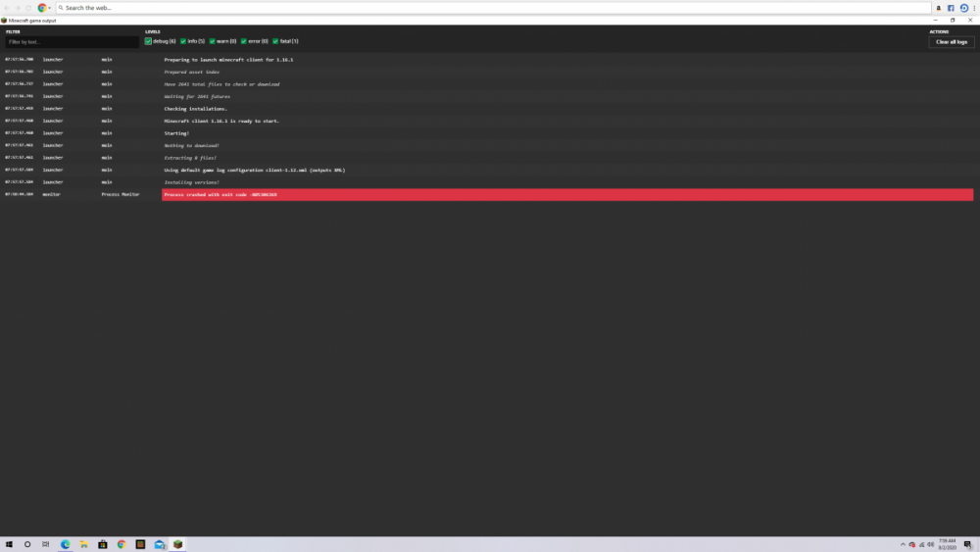The width and height of the screenshot is (980, 552).
Task: Focus the Filter by text field
Action: [72, 42]
